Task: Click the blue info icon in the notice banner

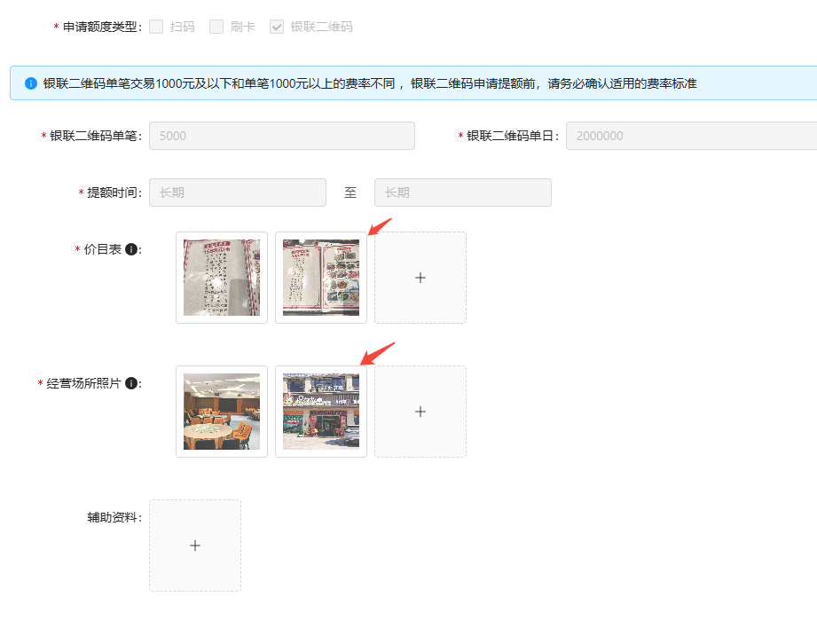Action: point(31,83)
